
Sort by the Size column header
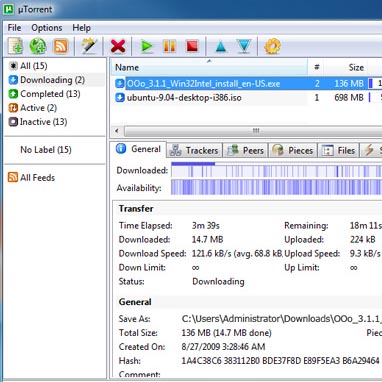[346, 67]
